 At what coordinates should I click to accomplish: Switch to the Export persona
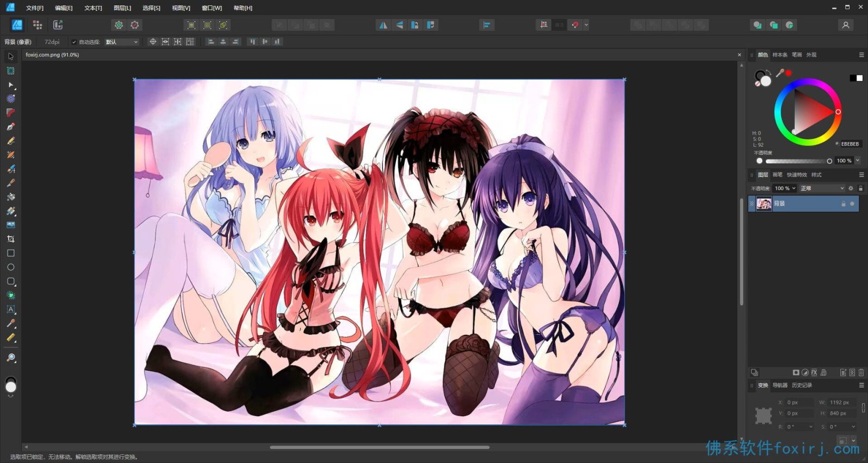tap(58, 25)
